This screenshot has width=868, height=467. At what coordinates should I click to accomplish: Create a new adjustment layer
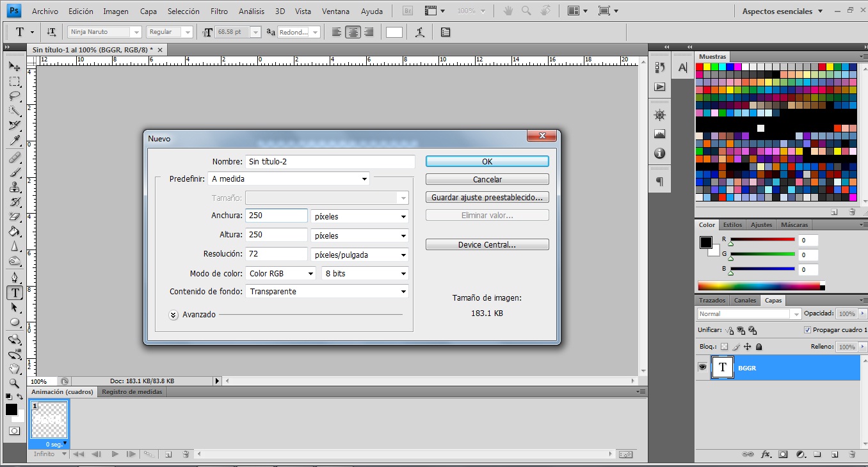[x=800, y=454]
